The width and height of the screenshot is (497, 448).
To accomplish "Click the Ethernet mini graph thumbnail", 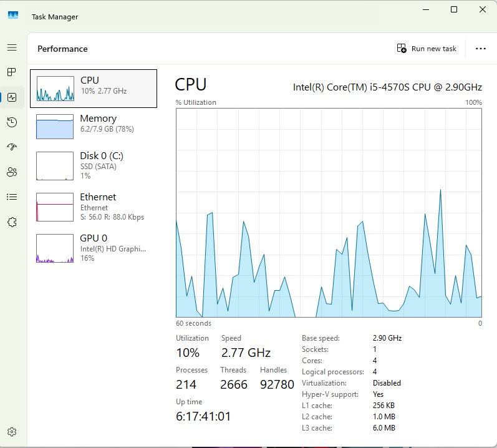I will tap(55, 207).
